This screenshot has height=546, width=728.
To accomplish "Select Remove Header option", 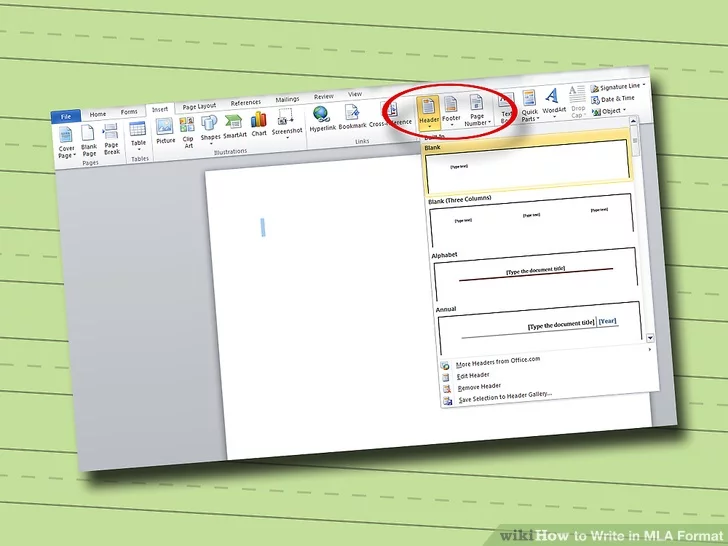I will click(x=480, y=386).
